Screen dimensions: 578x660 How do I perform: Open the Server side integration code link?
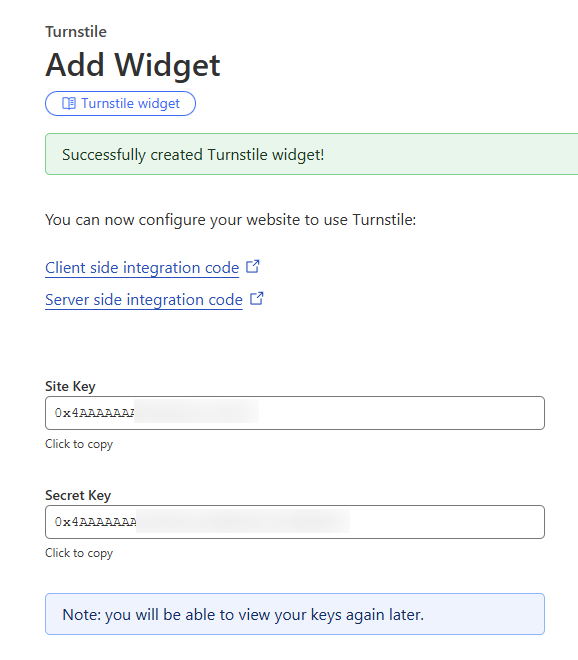pos(144,300)
